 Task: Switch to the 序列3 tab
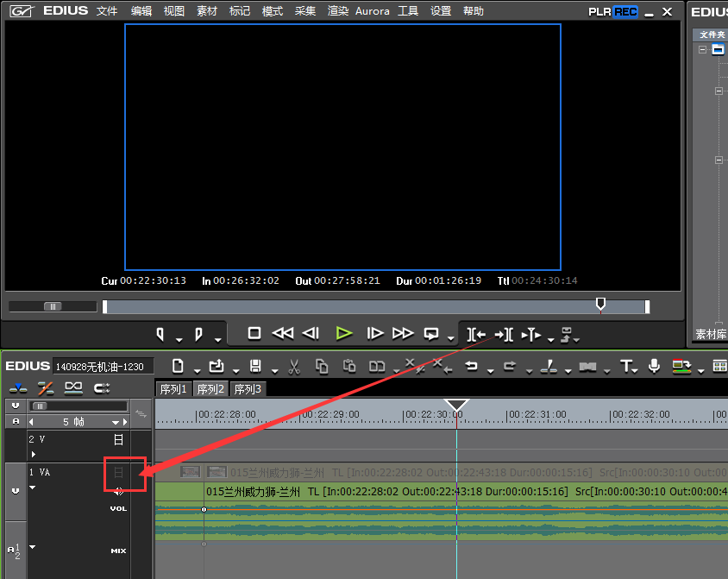pos(248,389)
